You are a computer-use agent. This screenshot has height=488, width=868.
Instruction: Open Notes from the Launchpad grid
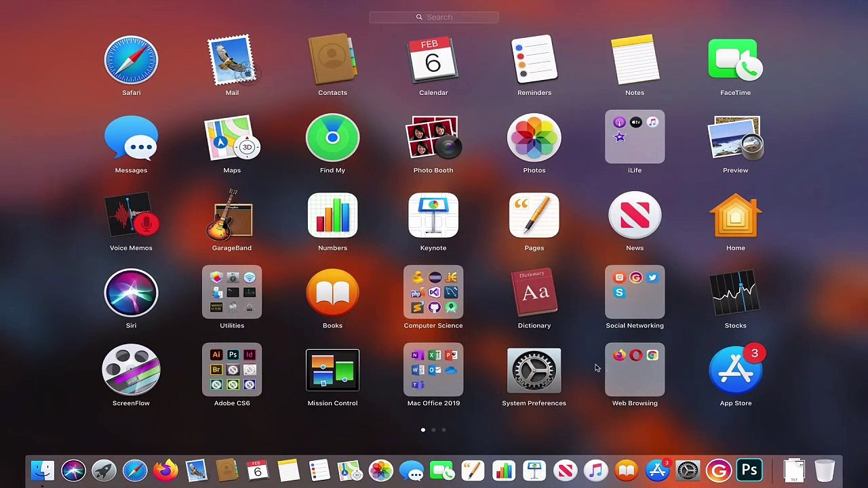coord(635,61)
